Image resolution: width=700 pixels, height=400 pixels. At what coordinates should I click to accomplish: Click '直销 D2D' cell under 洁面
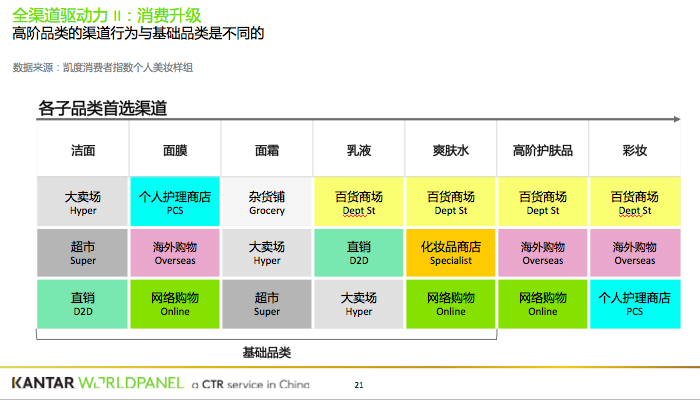click(x=83, y=304)
